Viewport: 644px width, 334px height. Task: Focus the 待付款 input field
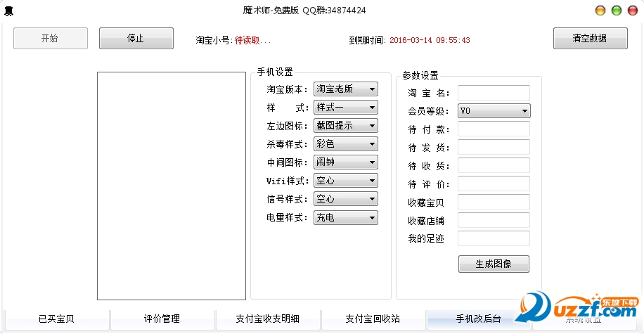point(494,129)
